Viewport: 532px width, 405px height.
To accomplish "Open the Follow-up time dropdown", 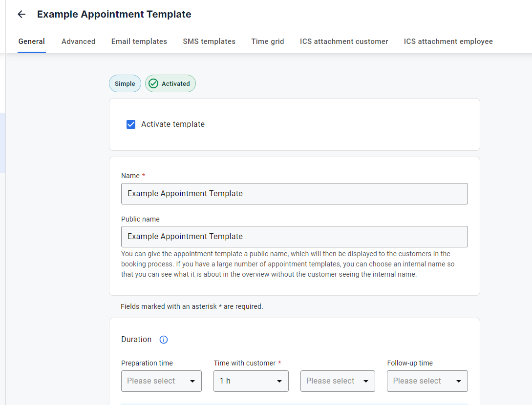I will (x=427, y=381).
